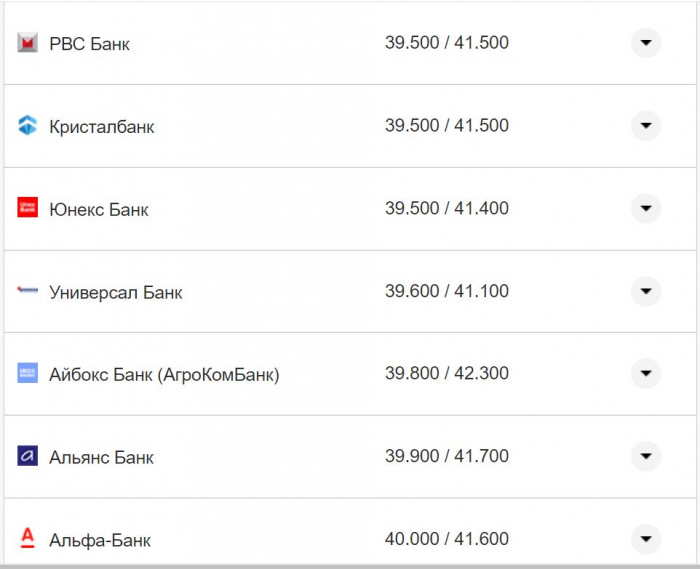Expand the Альфа-Банк row arrow
This screenshot has height=569, width=700.
tap(645, 538)
